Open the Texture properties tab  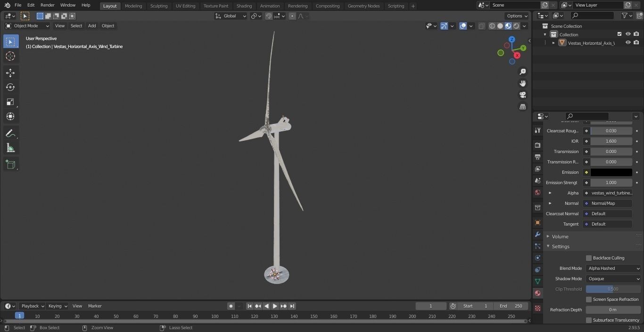(537, 308)
